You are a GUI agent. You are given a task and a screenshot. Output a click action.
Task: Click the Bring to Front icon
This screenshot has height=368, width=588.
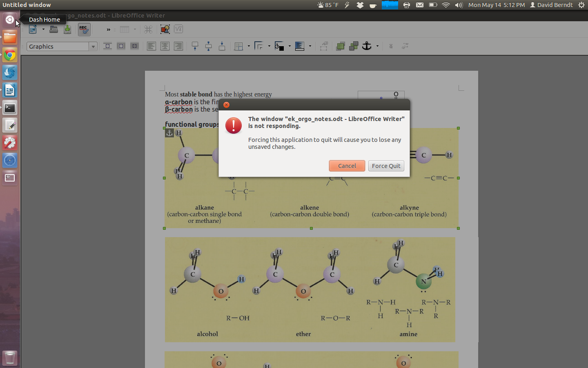click(x=340, y=46)
